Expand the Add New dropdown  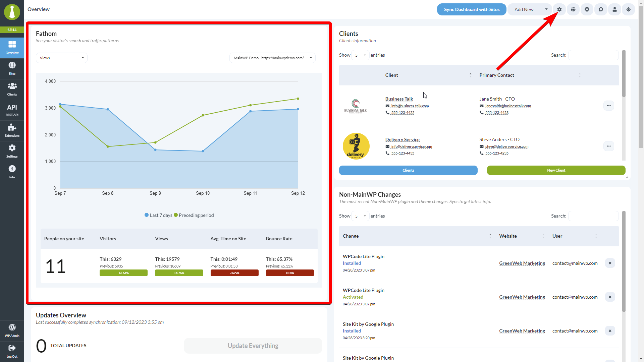(x=546, y=9)
